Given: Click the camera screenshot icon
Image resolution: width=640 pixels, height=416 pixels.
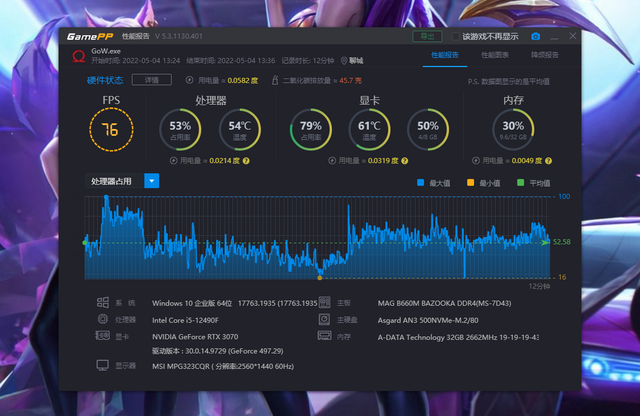Looking at the screenshot, I should [536, 36].
